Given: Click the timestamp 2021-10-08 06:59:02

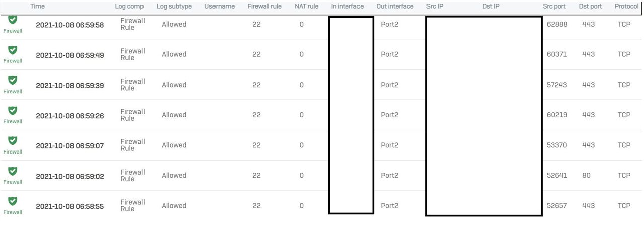Looking at the screenshot, I should click(70, 176).
